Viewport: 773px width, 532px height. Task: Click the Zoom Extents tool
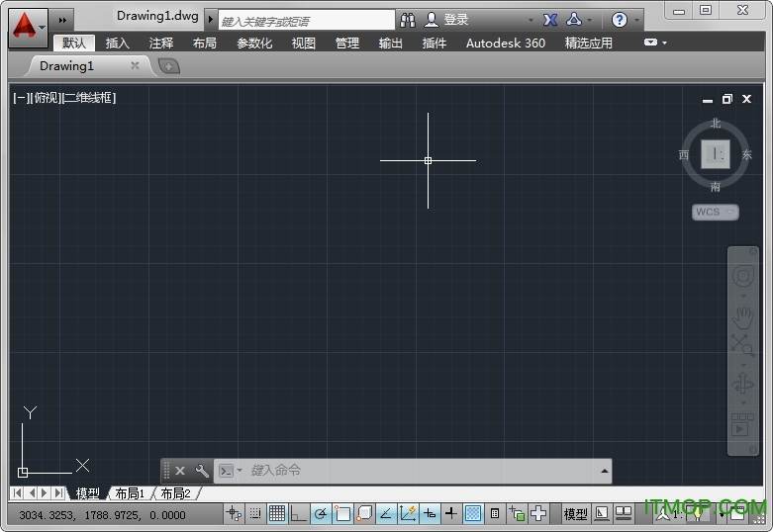[742, 345]
